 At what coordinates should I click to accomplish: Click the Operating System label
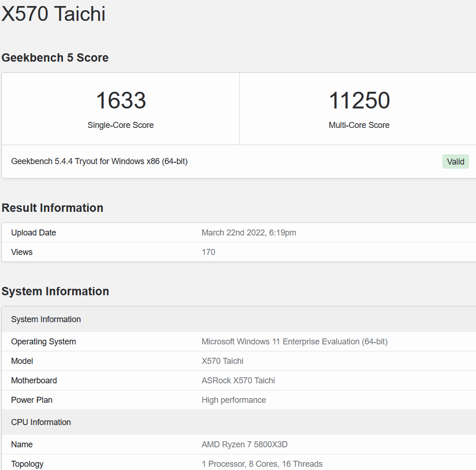[x=44, y=342]
